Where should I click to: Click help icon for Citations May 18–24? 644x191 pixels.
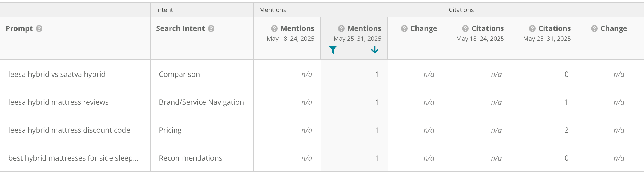(x=465, y=28)
